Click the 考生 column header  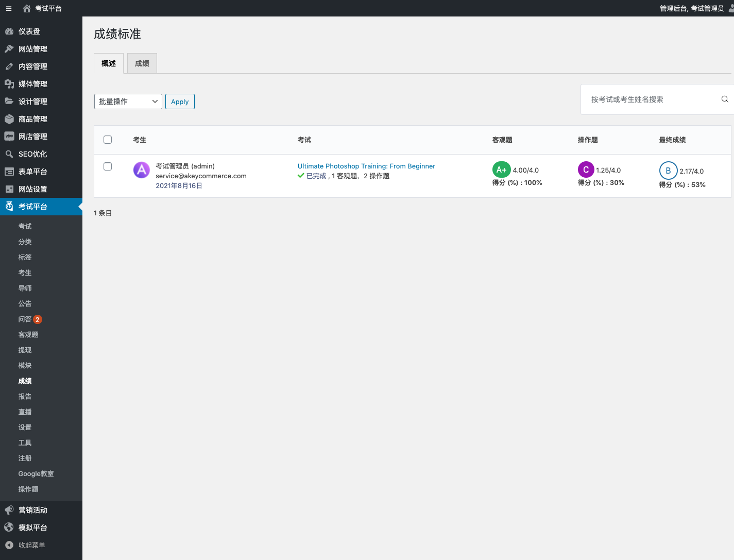point(140,140)
